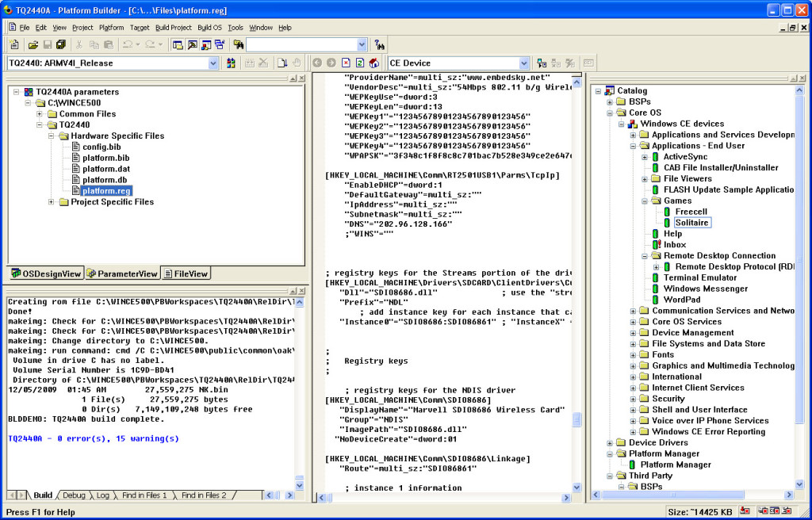
Task: Open the Target menu
Action: point(140,28)
